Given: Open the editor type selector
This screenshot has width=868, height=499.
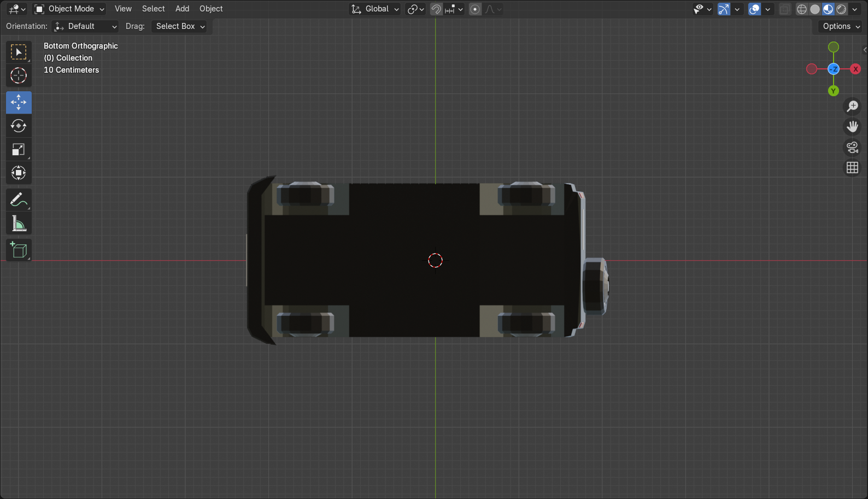Looking at the screenshot, I should [17, 9].
